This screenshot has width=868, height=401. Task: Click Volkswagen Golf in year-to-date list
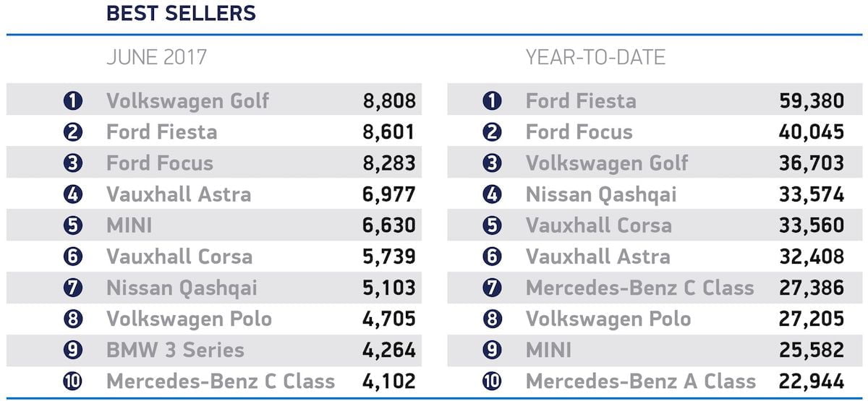[x=607, y=163]
